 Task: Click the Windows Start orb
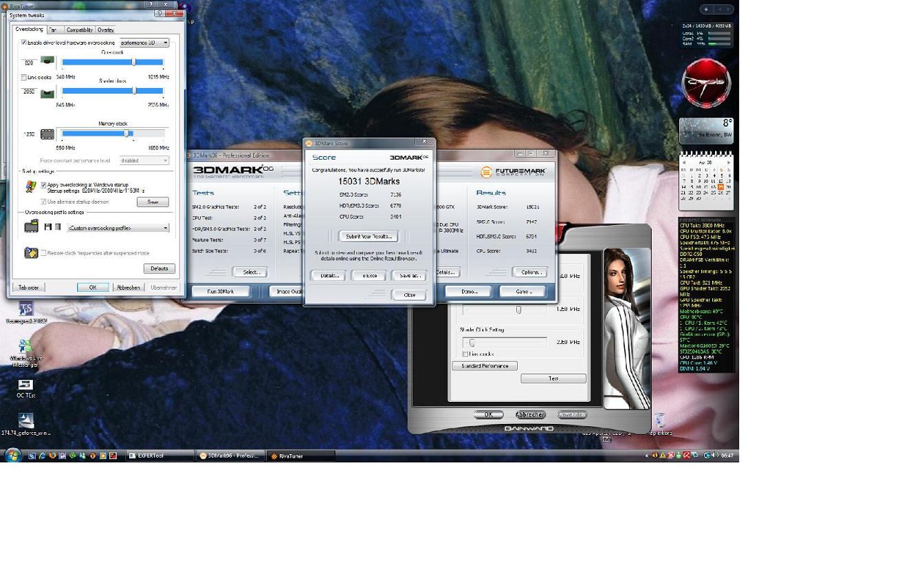(12, 455)
